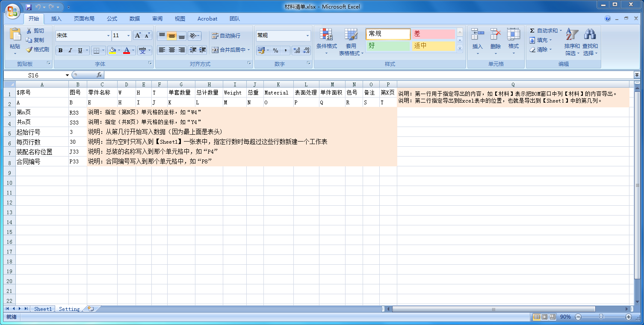Open the Acrobat ribbon tab

click(207, 19)
